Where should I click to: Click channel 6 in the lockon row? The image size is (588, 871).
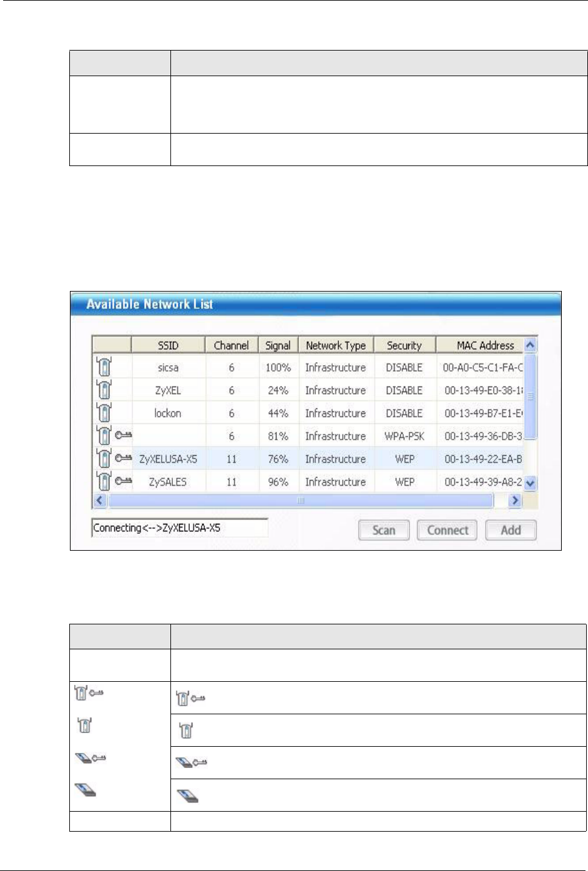pos(232,413)
